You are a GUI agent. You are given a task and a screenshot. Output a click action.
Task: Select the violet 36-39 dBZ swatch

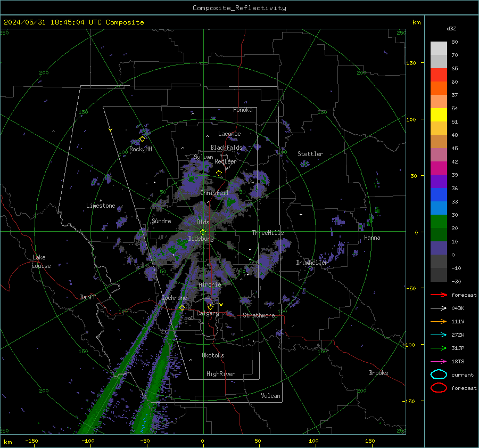pyautogui.click(x=439, y=181)
